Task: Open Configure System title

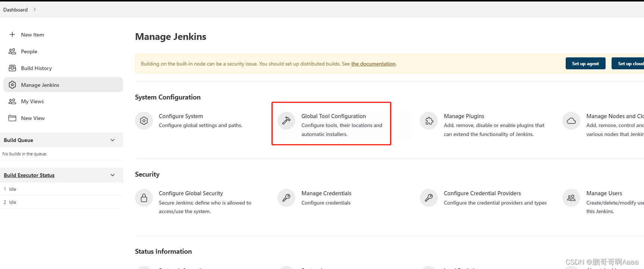Action: (x=181, y=116)
